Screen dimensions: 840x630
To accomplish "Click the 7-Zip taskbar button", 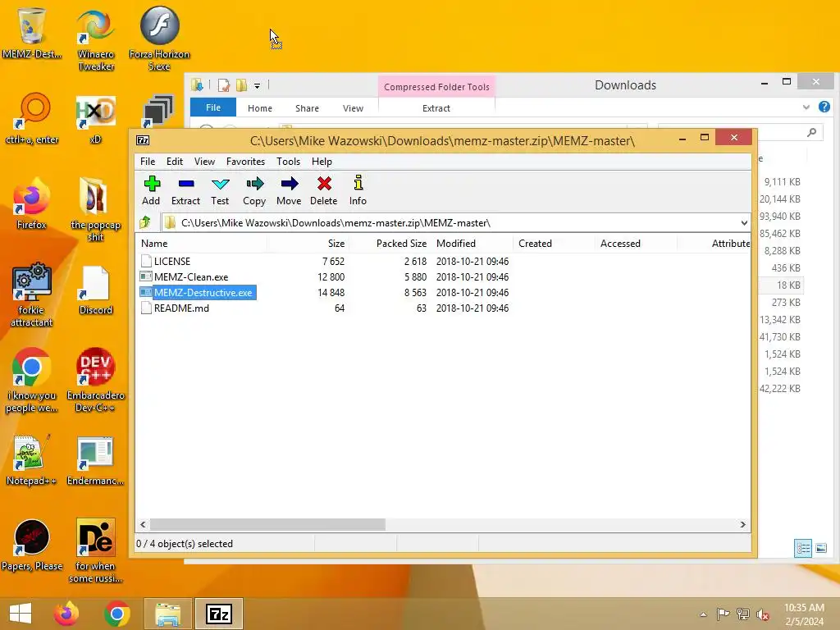I will tap(218, 614).
